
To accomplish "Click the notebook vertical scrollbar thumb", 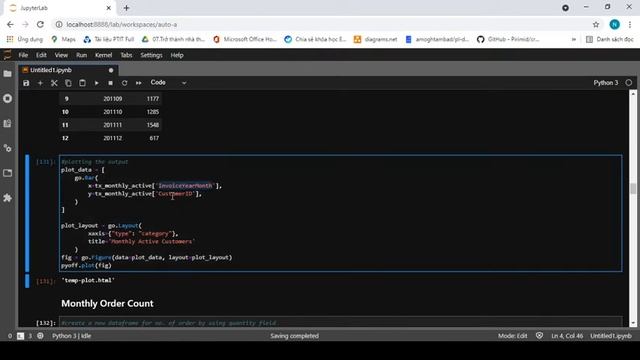I will coord(633,188).
